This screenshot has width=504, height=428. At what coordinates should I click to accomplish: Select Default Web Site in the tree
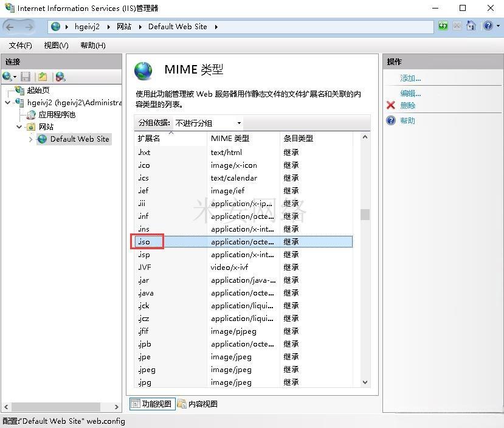80,139
